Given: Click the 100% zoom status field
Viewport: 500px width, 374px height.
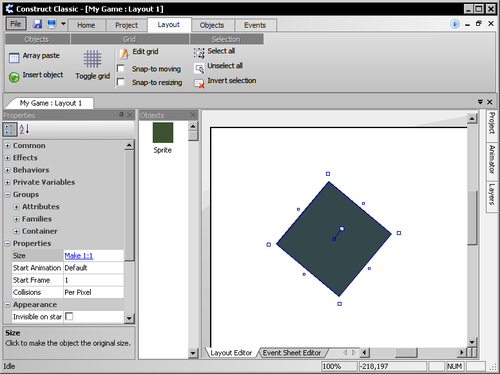Looking at the screenshot, I should coord(339,366).
